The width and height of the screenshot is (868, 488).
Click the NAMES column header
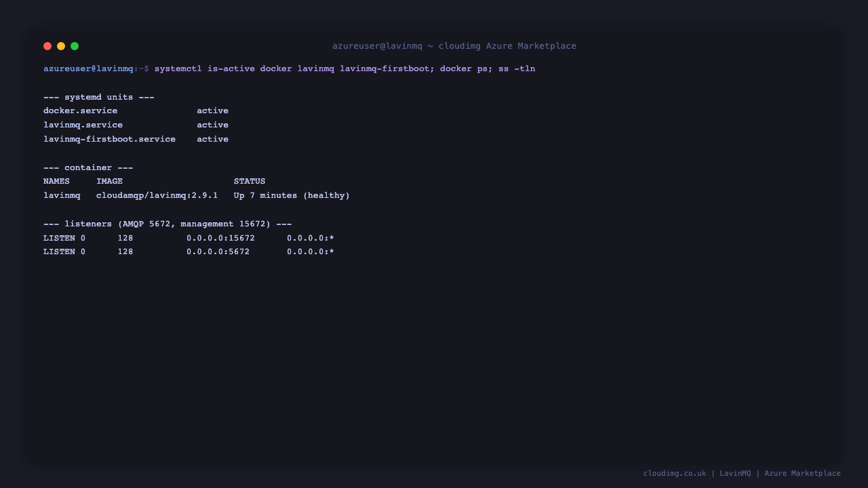coord(56,181)
